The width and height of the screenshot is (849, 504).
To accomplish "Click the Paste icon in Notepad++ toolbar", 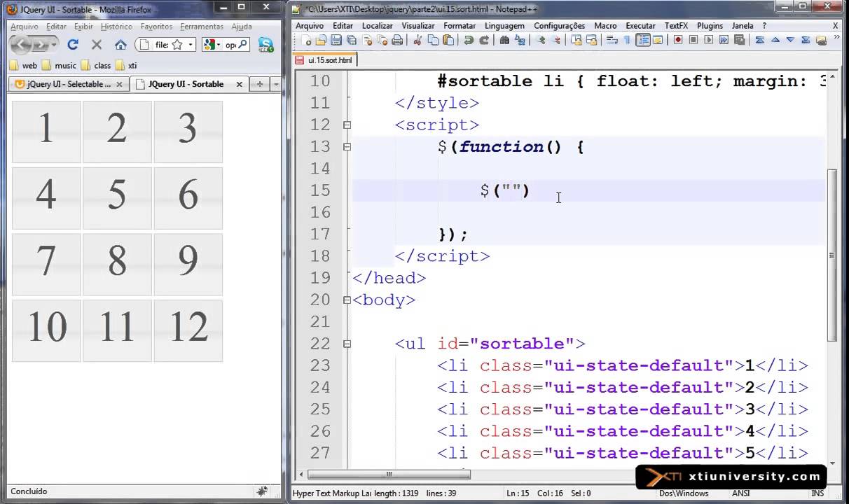I will 449,40.
